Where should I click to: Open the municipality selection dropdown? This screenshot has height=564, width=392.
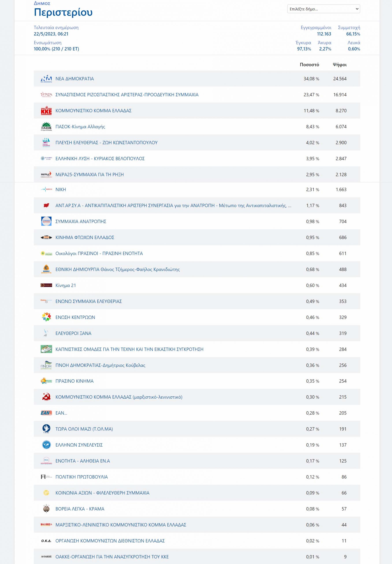pos(323,9)
